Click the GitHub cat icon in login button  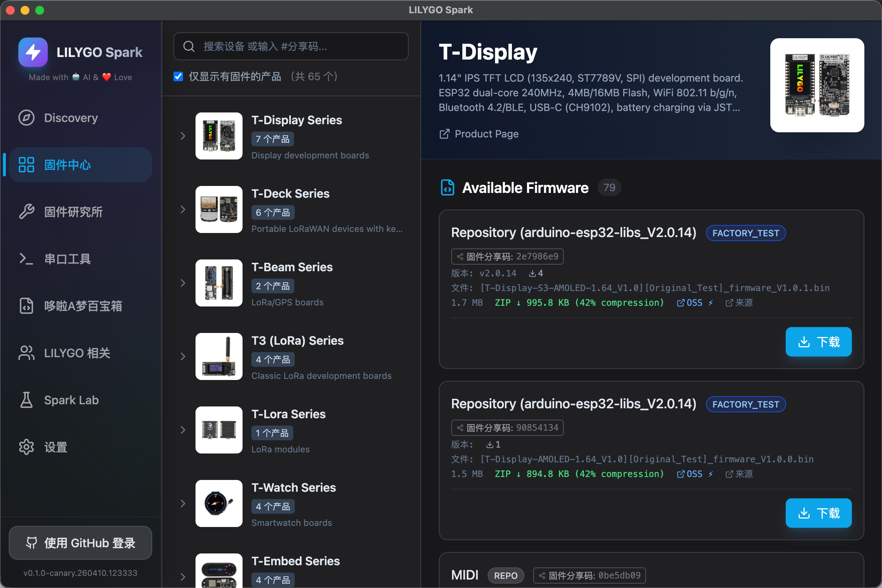(x=32, y=543)
